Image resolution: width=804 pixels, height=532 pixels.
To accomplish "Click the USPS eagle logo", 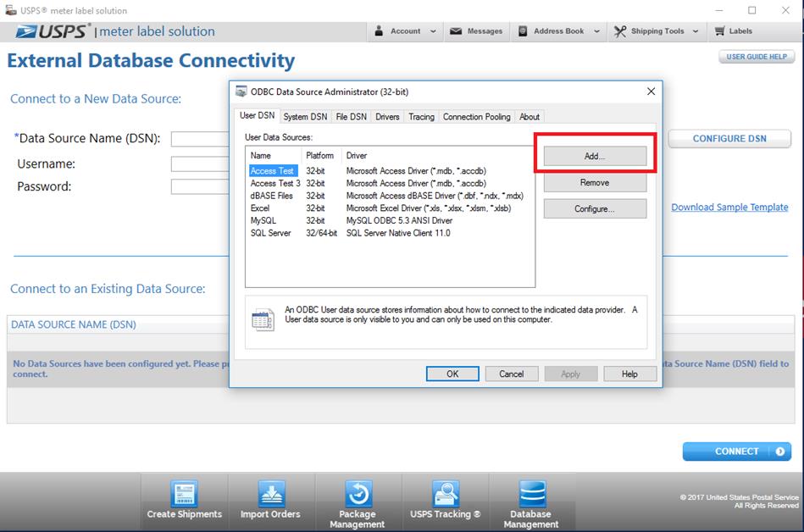I will point(26,32).
